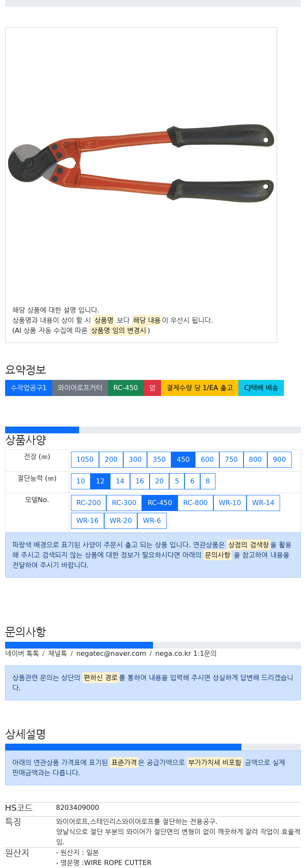Click the CJ택배 배송 tag
The height and width of the screenshot is (868, 306).
point(261,388)
